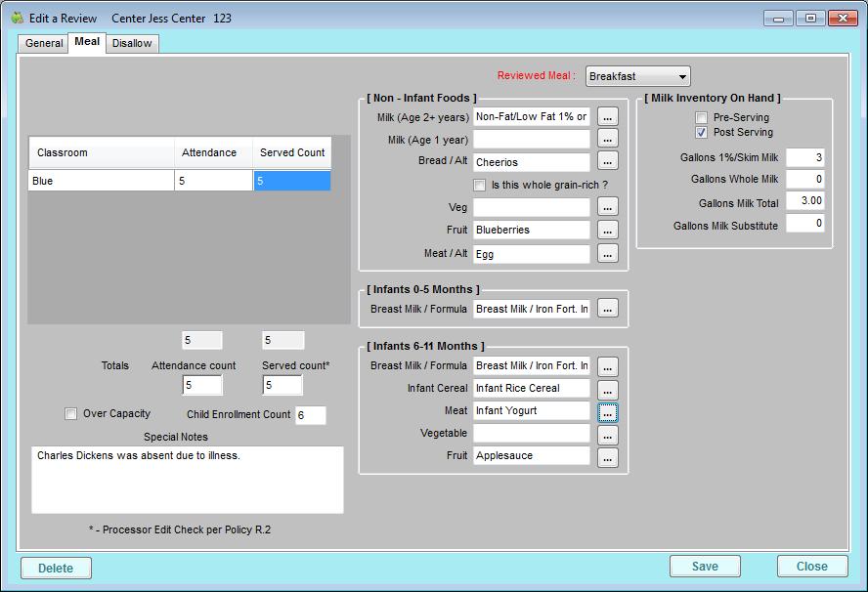Click the Classroom column header
Image resolution: width=868 pixels, height=592 pixels.
[102, 152]
